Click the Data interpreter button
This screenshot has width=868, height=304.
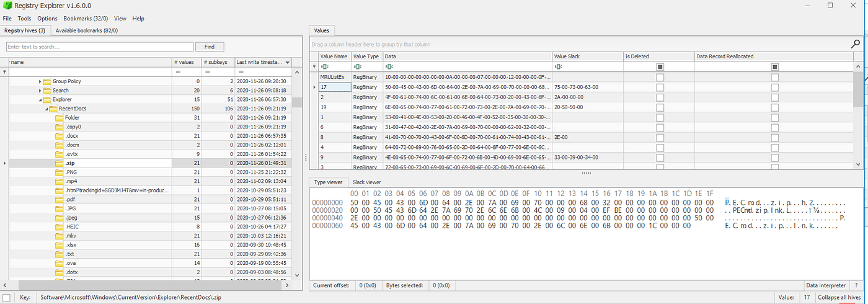click(x=825, y=285)
